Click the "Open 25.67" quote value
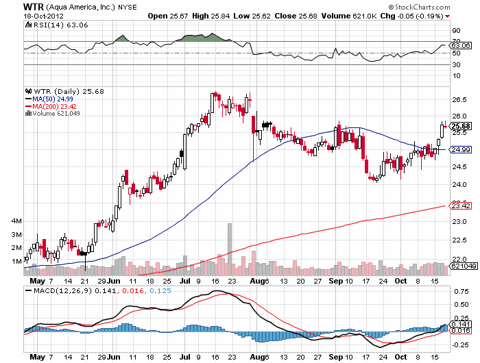This screenshot has height=363, width=480. click(168, 16)
